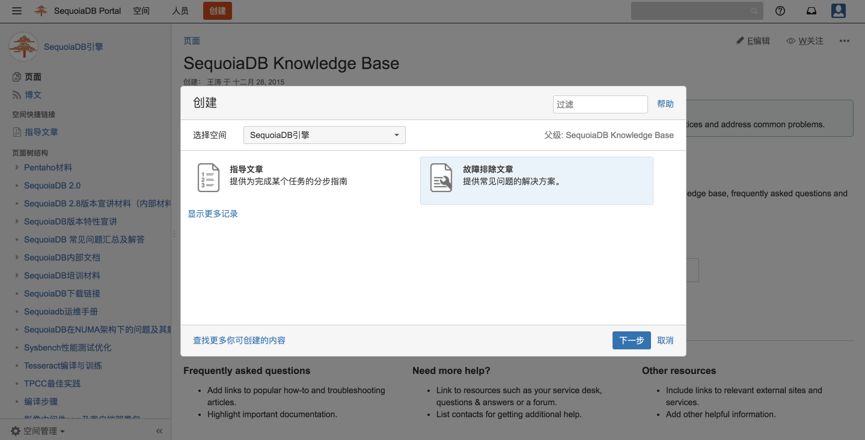Screen dimensions: 865x440
Task: Expand the SequoiaDB培训材料 tree item
Action: click(x=17, y=275)
